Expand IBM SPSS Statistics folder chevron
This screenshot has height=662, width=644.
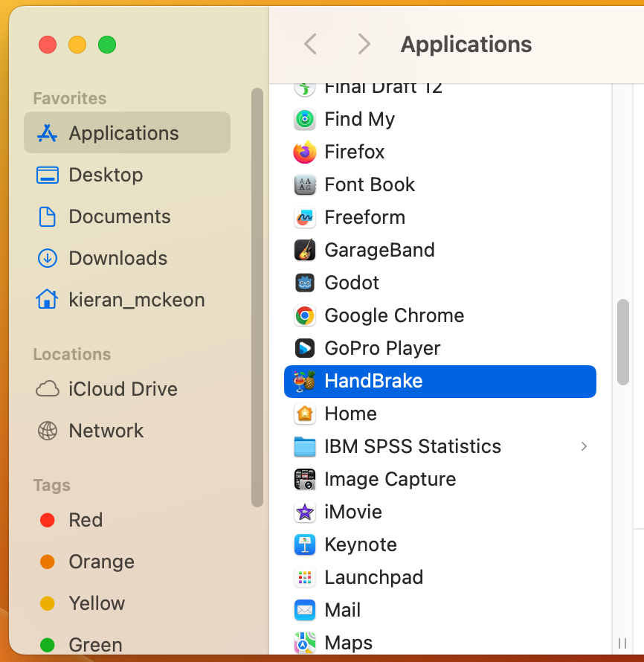point(584,446)
